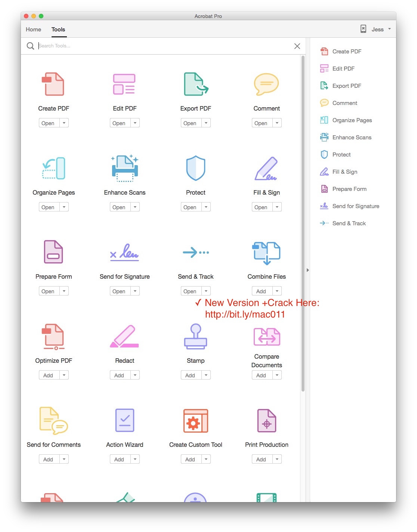Click the Prepare Form large icon
Viewport: 417px width, 532px height.
pos(53,252)
